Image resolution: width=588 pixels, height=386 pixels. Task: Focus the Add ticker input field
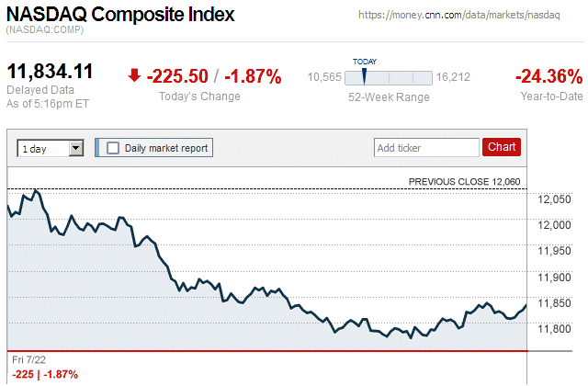425,147
